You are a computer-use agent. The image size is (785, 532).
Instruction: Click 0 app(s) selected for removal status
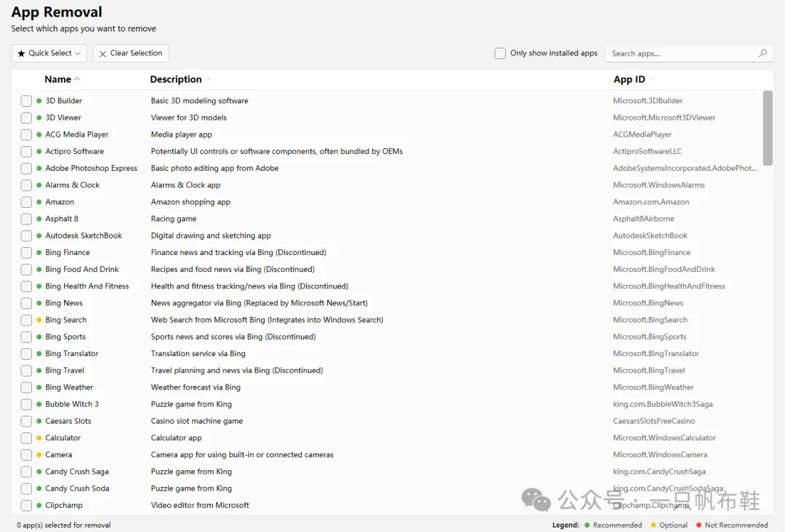(x=63, y=525)
